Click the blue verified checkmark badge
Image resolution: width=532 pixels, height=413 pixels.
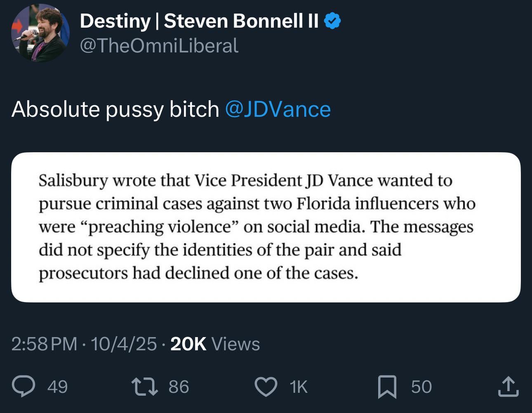pyautogui.click(x=332, y=21)
